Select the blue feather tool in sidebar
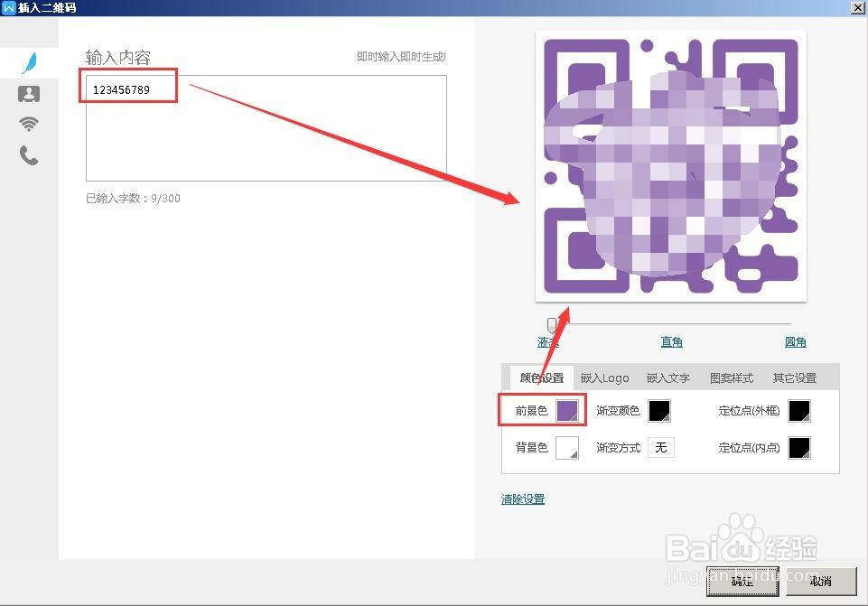Viewport: 868px width, 606px height. pyautogui.click(x=28, y=61)
